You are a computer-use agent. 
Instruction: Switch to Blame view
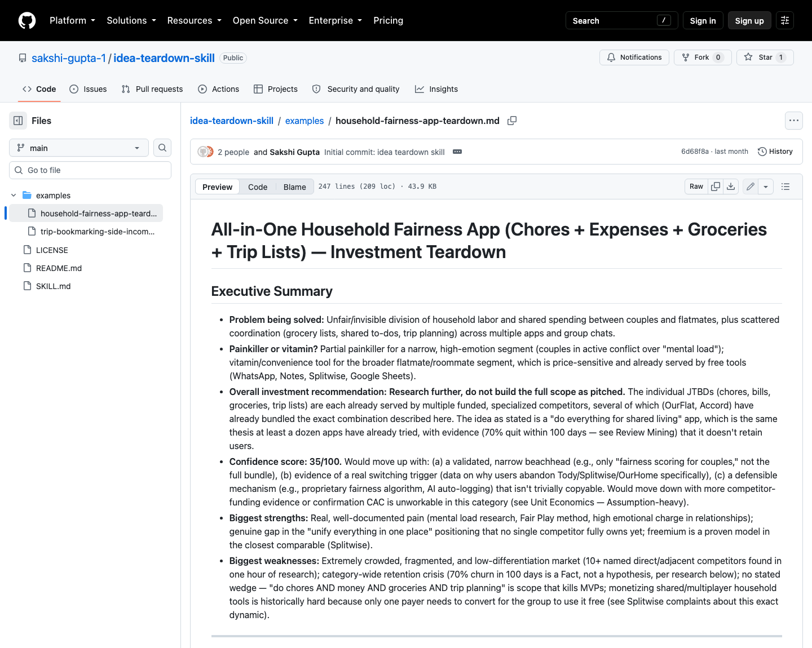coord(294,187)
